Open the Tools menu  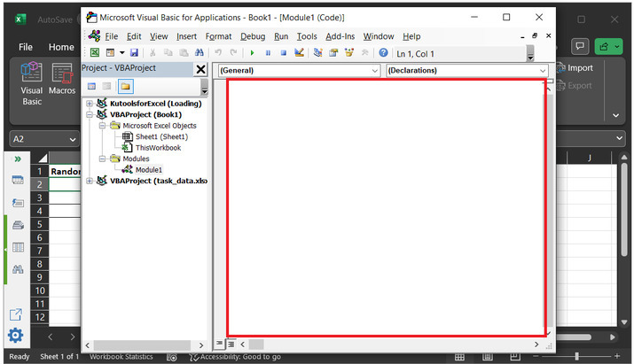pos(307,36)
